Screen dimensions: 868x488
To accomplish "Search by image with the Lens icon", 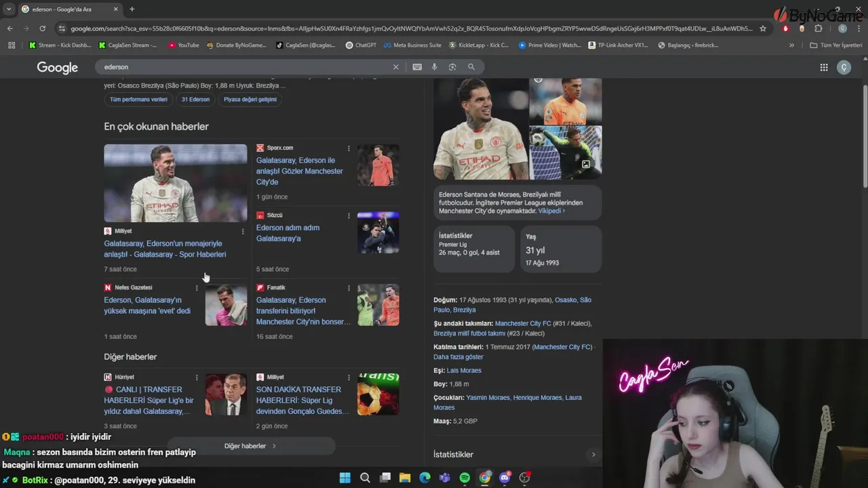I will pos(452,67).
